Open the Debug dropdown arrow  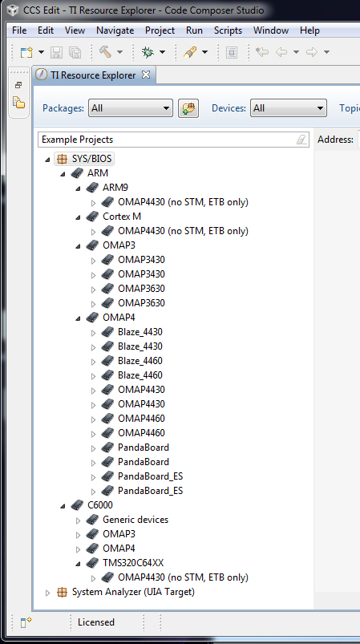point(162,52)
